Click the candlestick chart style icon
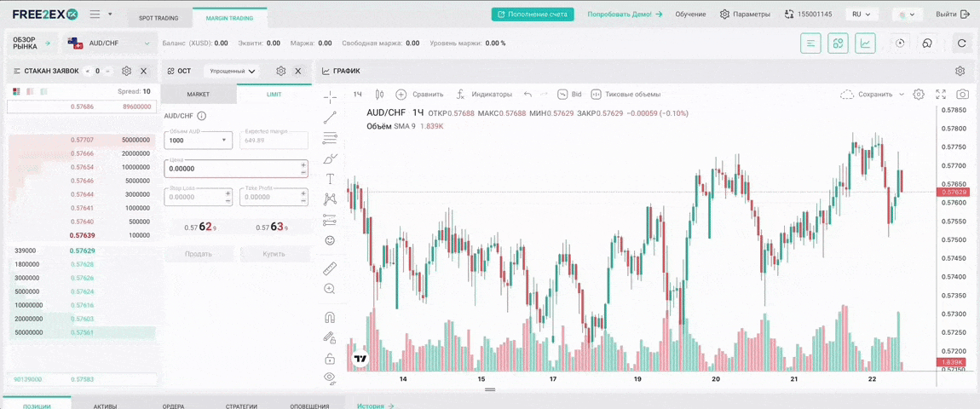This screenshot has width=980, height=409. 378,95
